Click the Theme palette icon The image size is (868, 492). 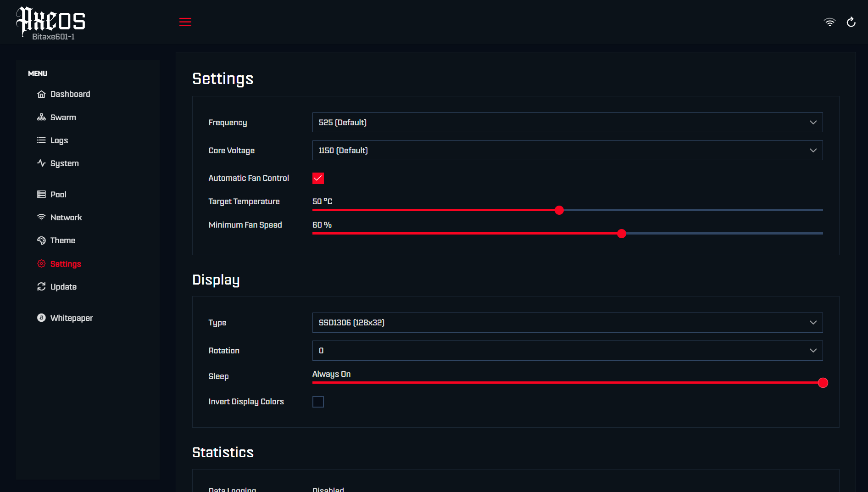[41, 240]
